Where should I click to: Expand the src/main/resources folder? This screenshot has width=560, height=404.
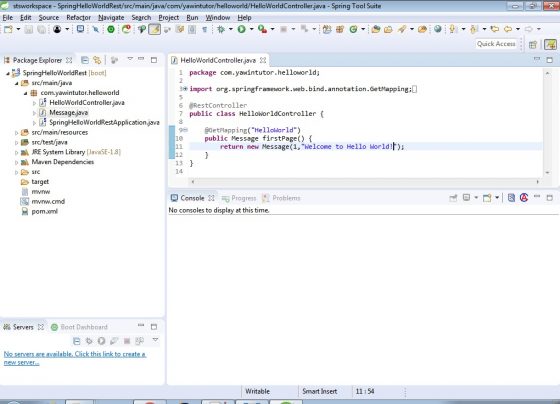click(x=16, y=133)
